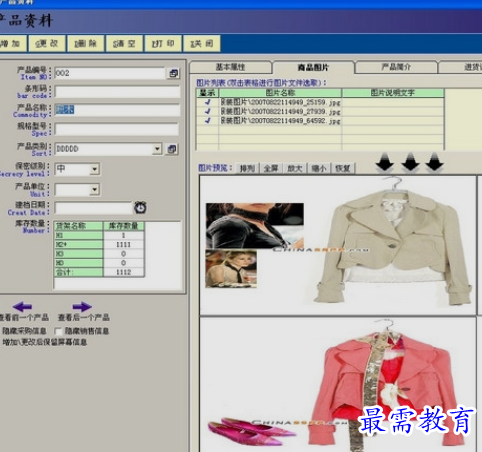Toggle display checkmark for image 25159.jpg
The height and width of the screenshot is (452, 482).
click(x=208, y=102)
